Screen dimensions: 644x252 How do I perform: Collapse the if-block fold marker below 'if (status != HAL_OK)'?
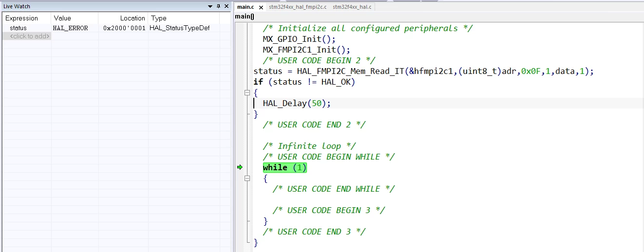coord(247,92)
